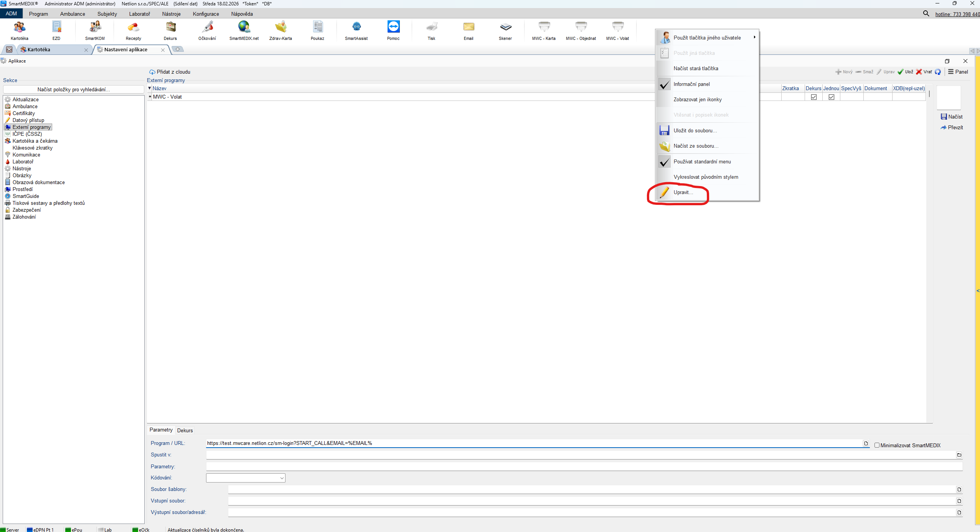Expand Použít tlačítka jiného uživatele submenu

(x=707, y=38)
